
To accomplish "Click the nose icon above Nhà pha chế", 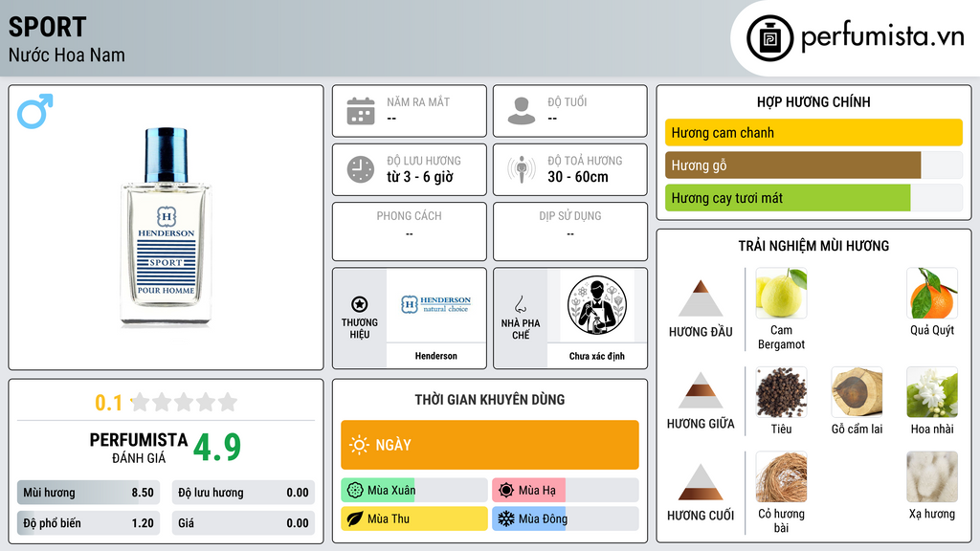I will (x=520, y=304).
